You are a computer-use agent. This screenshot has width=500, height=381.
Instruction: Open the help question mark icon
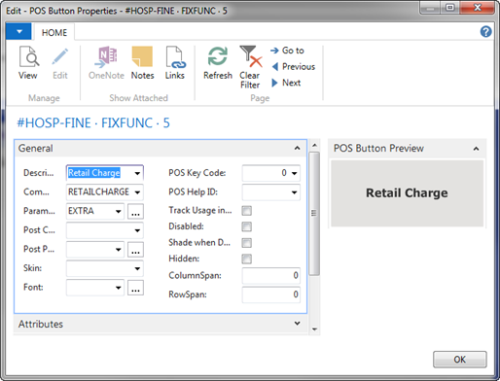486,32
